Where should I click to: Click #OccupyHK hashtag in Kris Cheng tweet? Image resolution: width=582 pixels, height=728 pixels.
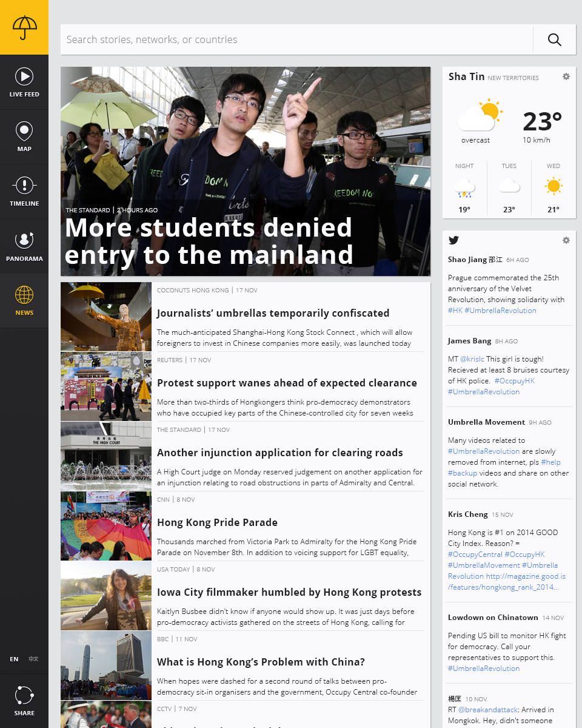[524, 554]
